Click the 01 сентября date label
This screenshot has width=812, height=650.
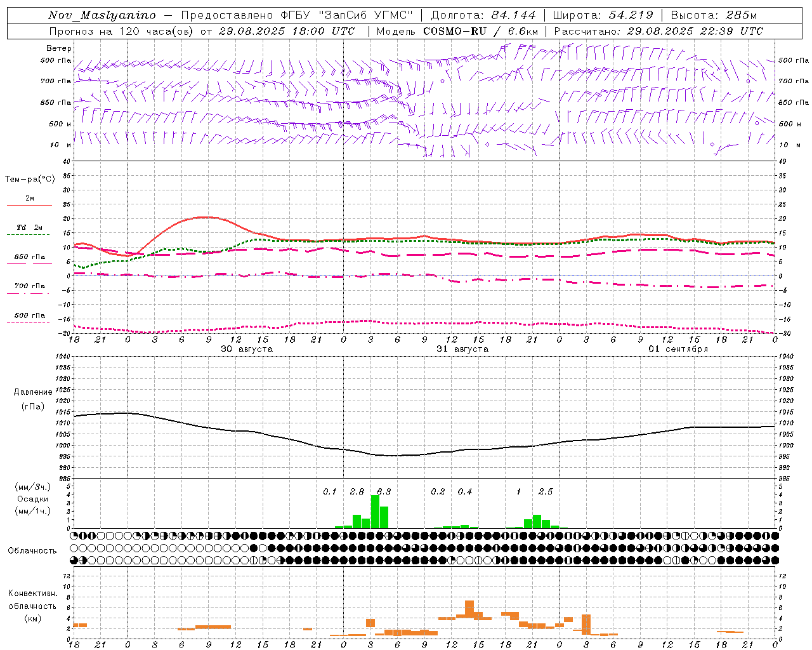click(x=678, y=349)
